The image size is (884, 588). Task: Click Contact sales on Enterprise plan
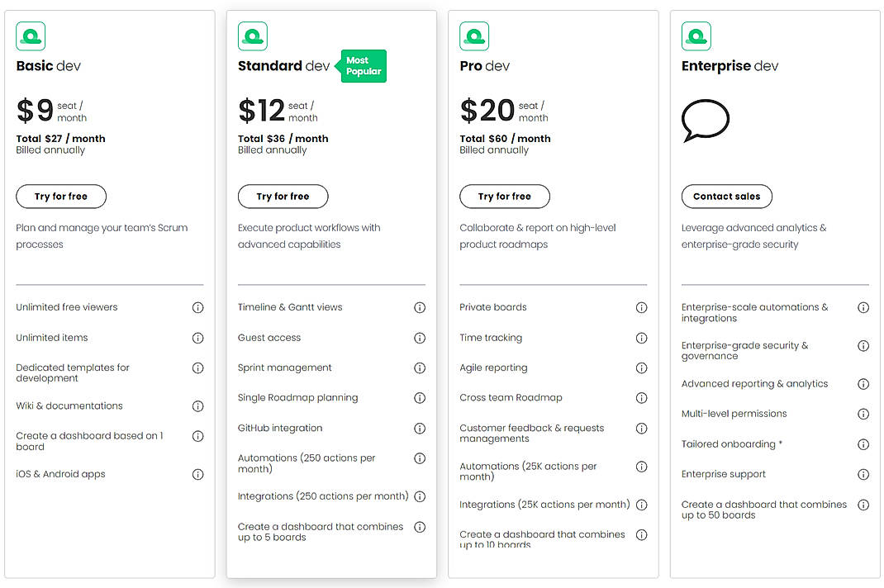[726, 197]
